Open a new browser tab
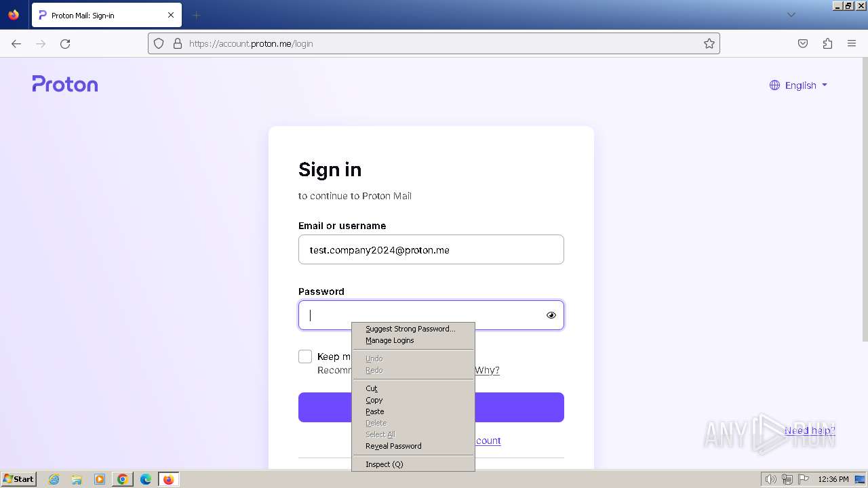 tap(197, 15)
